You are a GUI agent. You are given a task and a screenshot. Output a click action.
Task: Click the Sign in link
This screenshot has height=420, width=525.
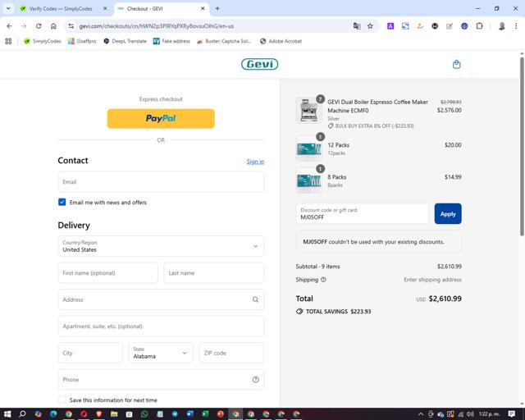pos(255,162)
